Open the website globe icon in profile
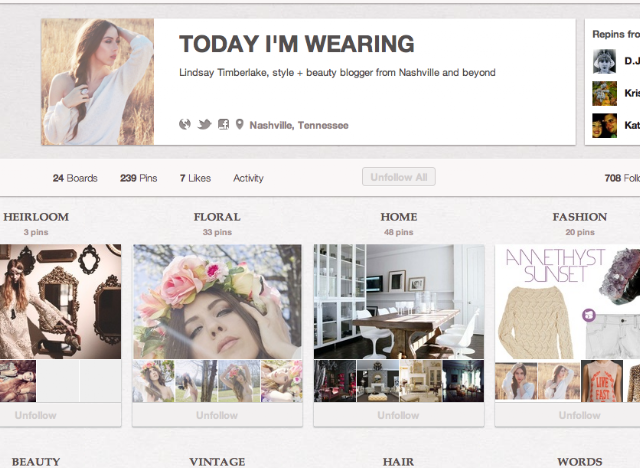 [185, 124]
